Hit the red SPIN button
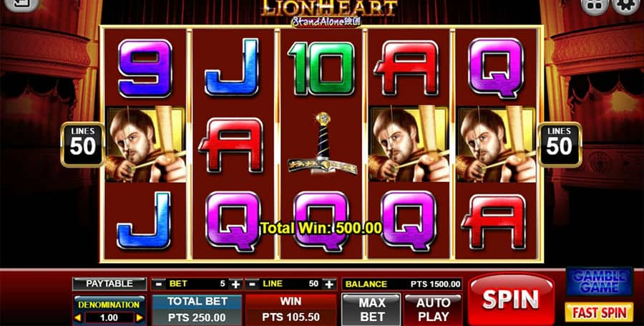 click(x=511, y=299)
